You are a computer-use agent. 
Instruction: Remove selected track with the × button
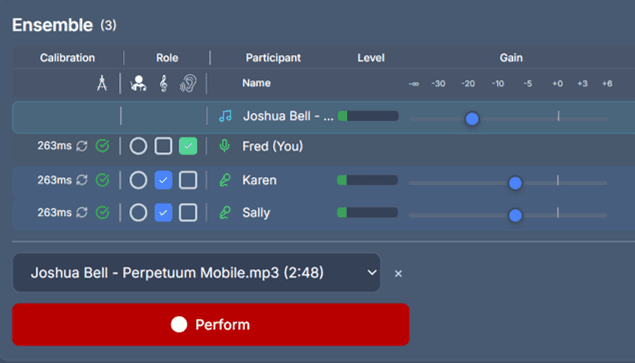(x=398, y=273)
